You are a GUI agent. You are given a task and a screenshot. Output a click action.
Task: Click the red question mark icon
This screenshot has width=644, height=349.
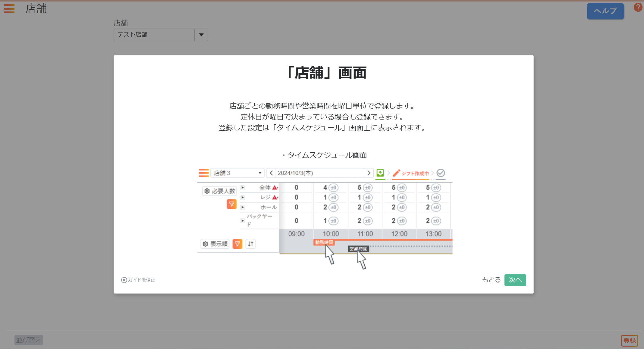click(638, 7)
